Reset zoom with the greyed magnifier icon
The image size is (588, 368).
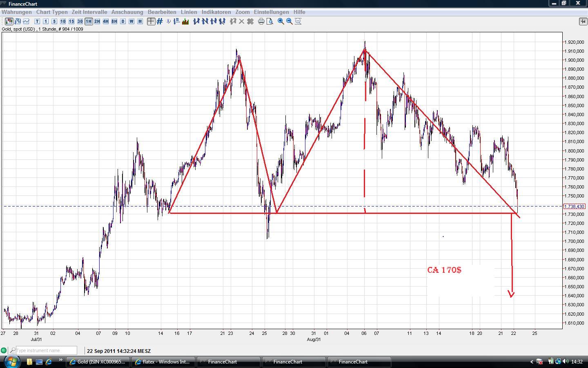coord(298,21)
